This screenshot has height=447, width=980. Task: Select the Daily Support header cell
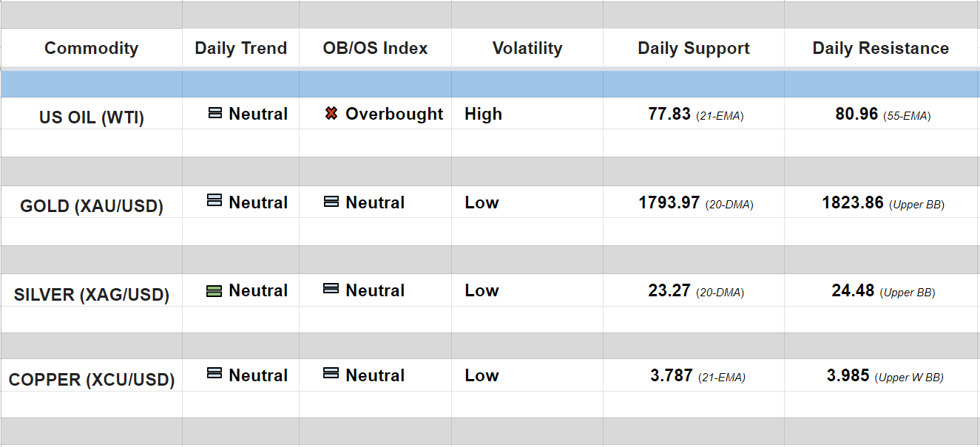(x=693, y=49)
